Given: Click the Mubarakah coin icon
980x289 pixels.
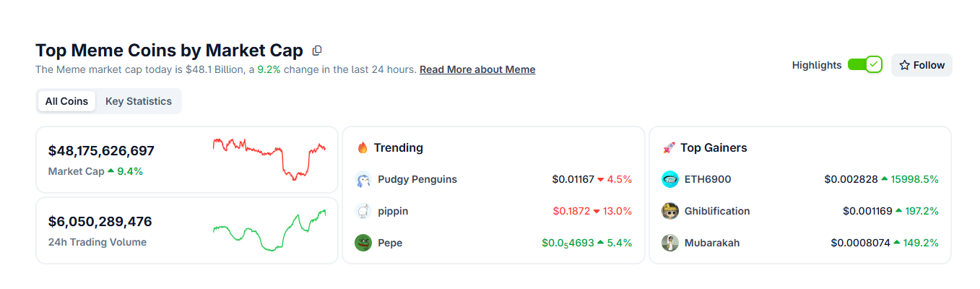Looking at the screenshot, I should [670, 243].
